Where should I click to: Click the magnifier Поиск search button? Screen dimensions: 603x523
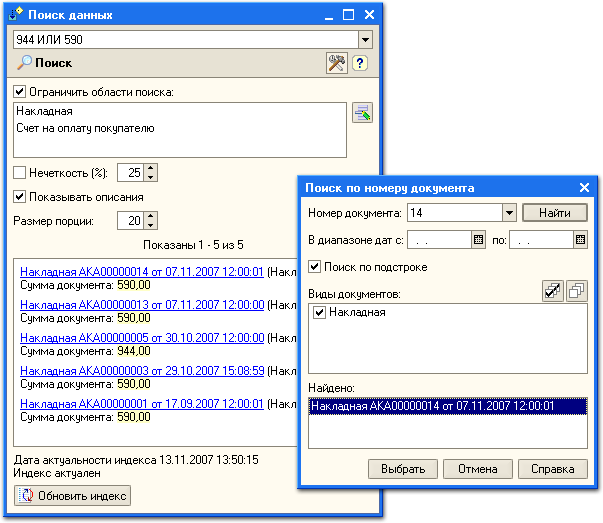[x=45, y=63]
